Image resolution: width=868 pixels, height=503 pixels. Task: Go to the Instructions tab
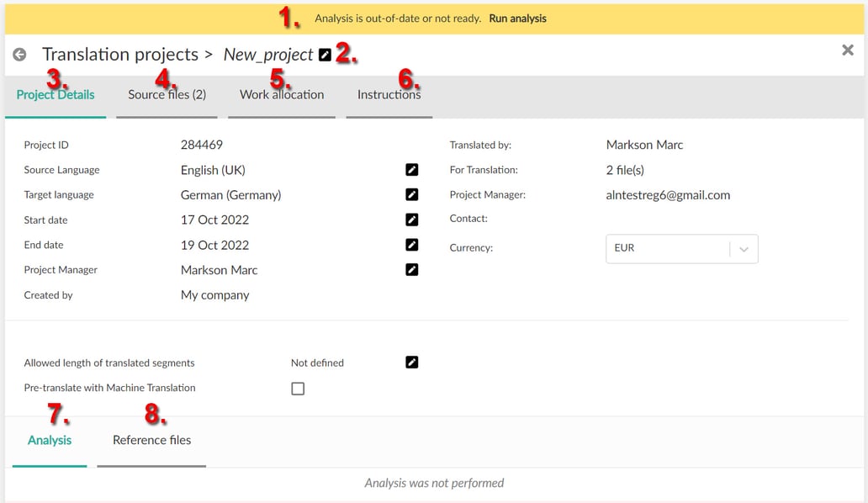[389, 94]
